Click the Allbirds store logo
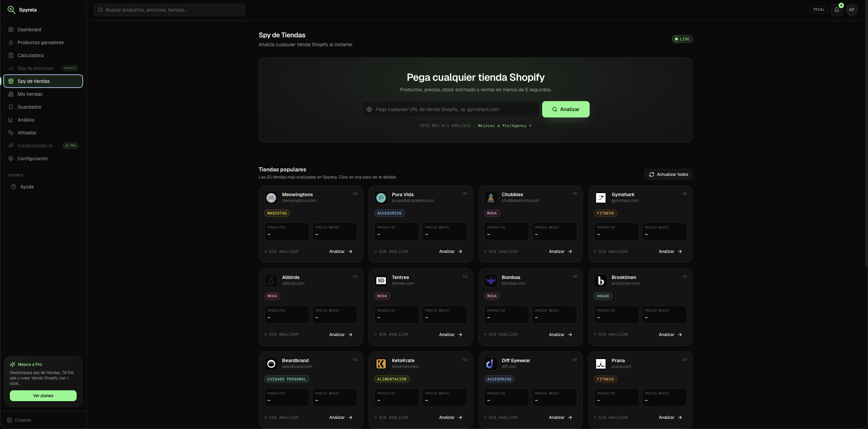This screenshot has height=429, width=868. pos(271,281)
